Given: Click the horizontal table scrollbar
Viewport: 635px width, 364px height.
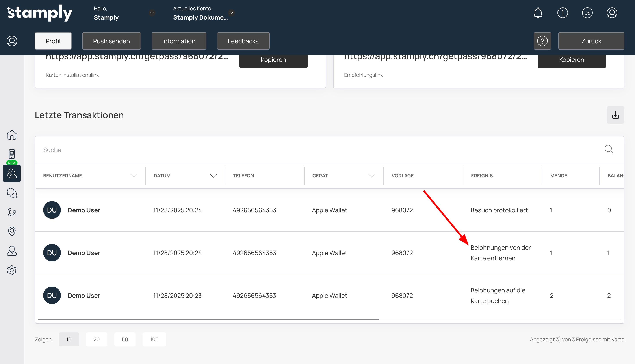Looking at the screenshot, I should [x=208, y=320].
